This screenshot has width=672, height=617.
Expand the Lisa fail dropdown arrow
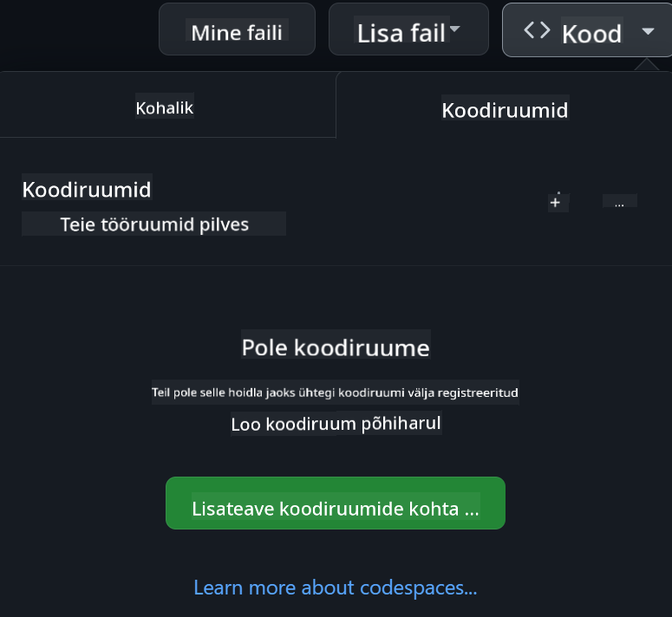coord(455,30)
